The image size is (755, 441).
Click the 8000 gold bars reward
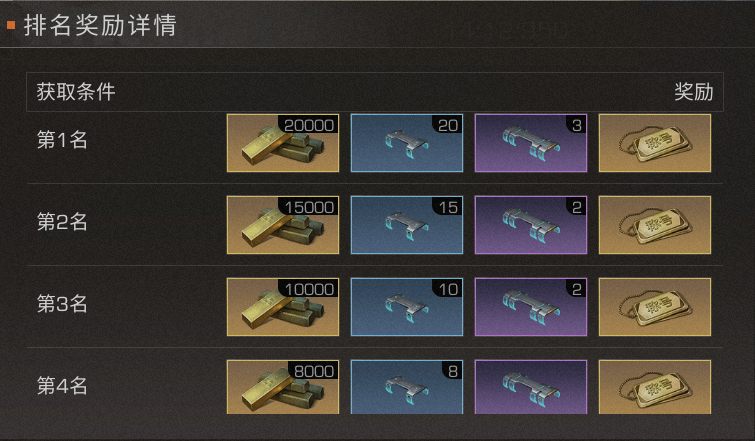point(283,387)
